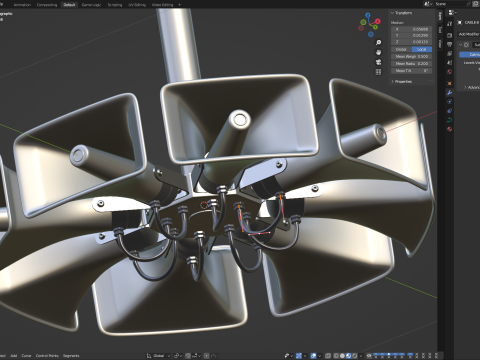Open the Add Modifier dropdown

469,34
